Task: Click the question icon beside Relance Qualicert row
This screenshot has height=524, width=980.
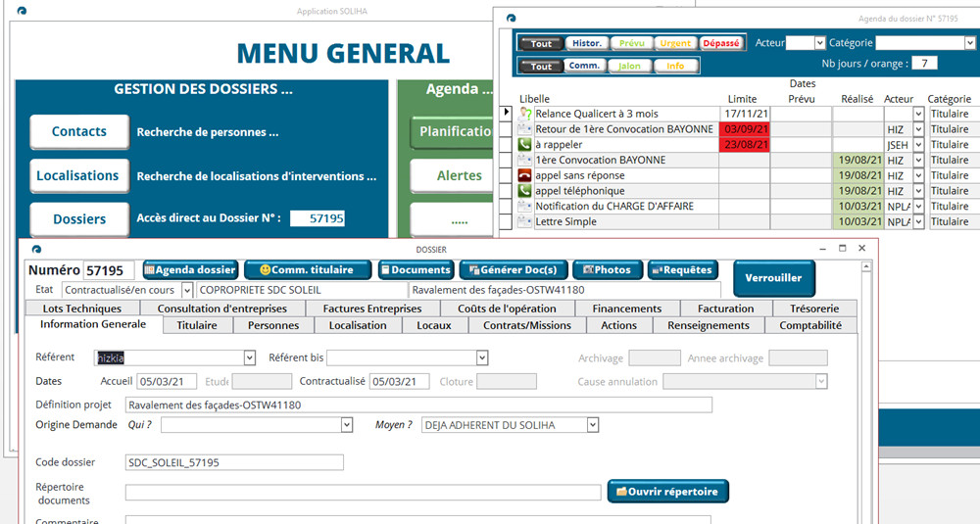Action: pos(524,114)
